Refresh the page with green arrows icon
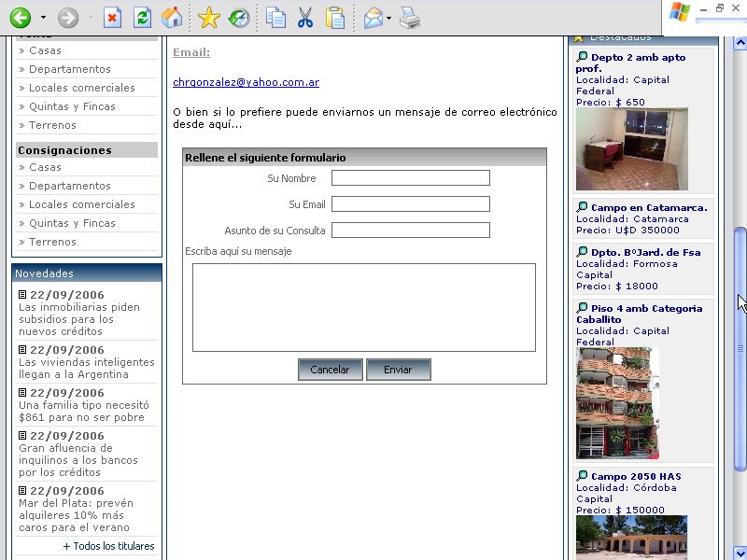747x560 pixels. pyautogui.click(x=142, y=18)
